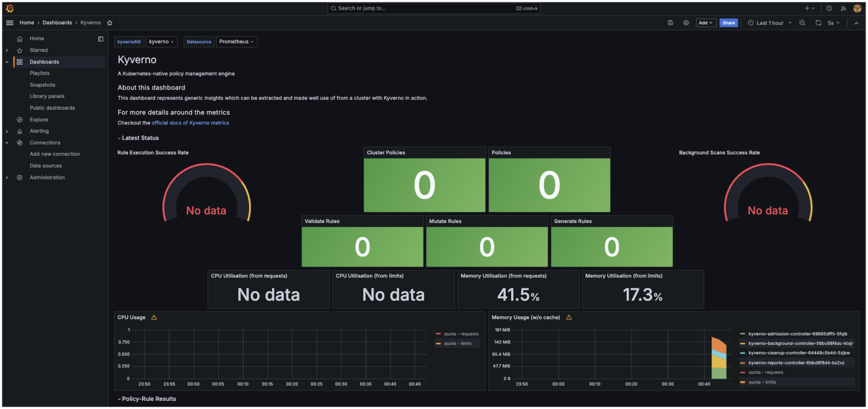Star the Kyverno dashboard
Screen dimensions: 868x409
tap(109, 23)
